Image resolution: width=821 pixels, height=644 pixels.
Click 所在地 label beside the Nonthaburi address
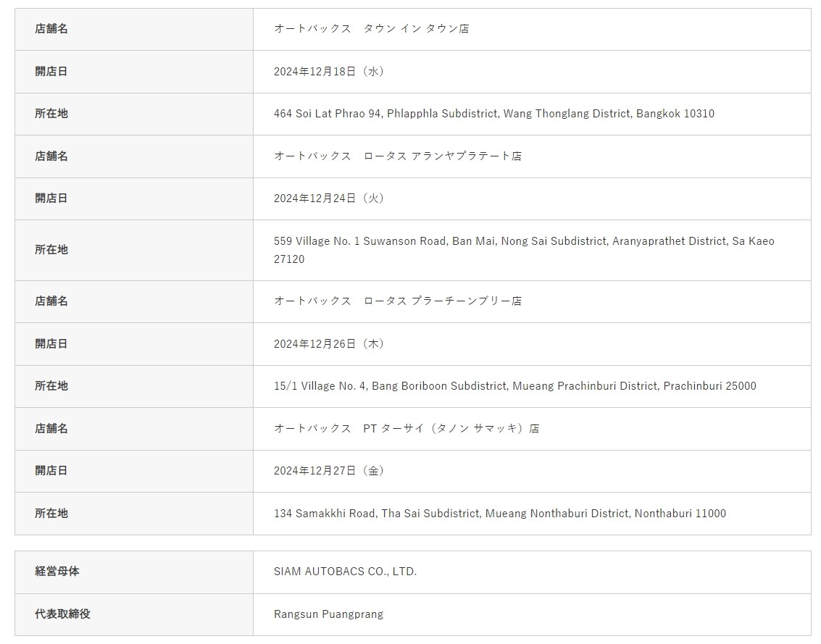coord(51,514)
